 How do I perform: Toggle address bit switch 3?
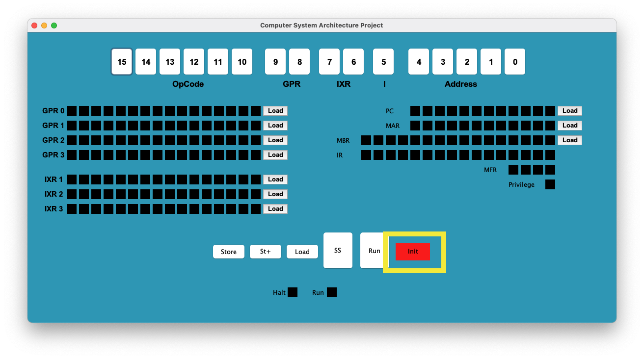point(443,62)
